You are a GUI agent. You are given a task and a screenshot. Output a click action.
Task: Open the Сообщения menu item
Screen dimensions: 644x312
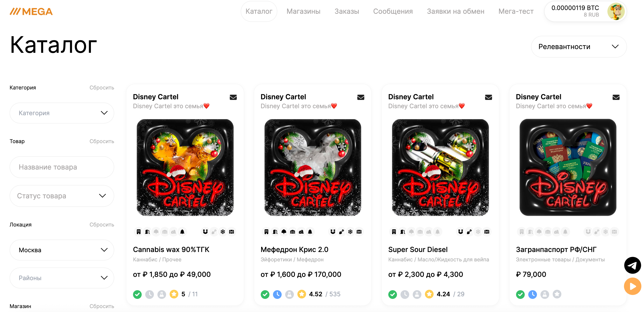click(393, 11)
